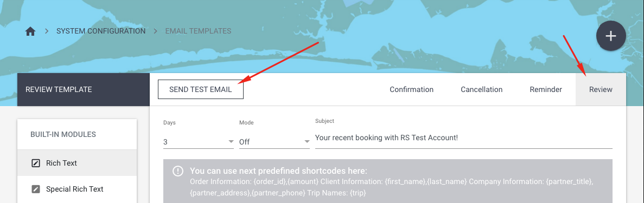The image size is (644, 203).
Task: Click into the Subject text field
Action: (464, 138)
